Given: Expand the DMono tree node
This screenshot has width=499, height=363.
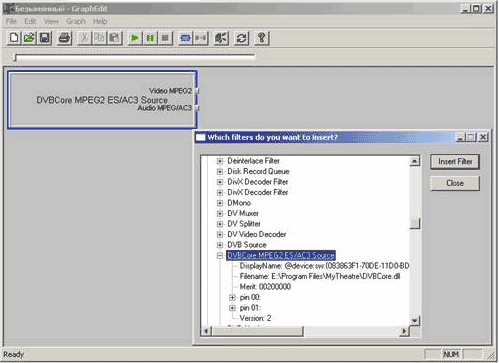Looking at the screenshot, I should click(x=220, y=203).
